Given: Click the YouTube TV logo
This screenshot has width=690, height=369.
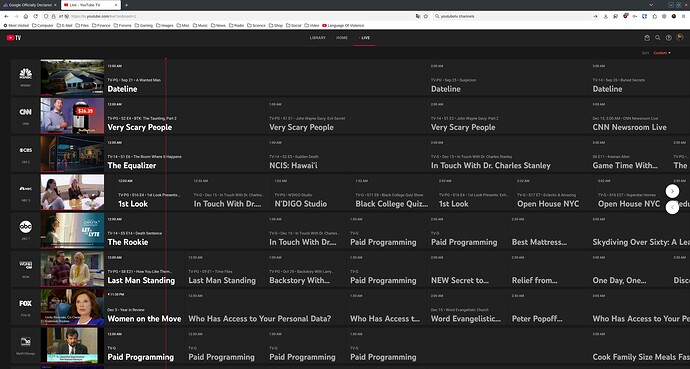Looking at the screenshot, I should (x=14, y=38).
